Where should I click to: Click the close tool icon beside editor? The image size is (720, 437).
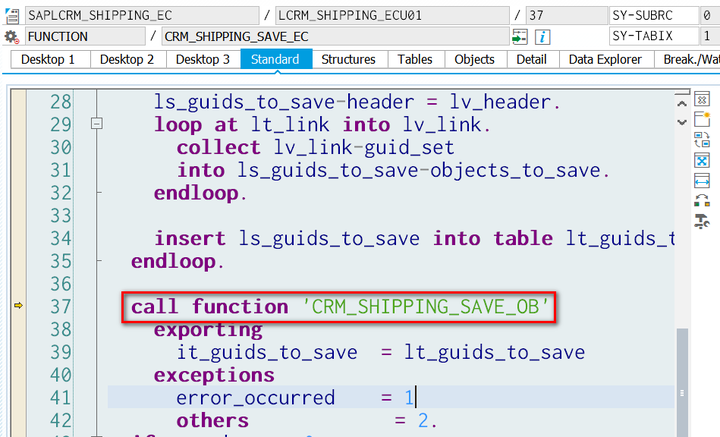tap(702, 99)
